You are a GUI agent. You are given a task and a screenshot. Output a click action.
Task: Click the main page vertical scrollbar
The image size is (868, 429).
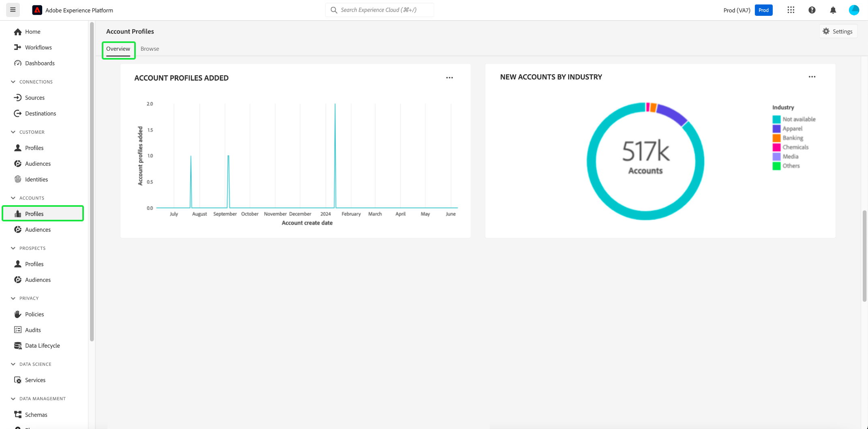click(x=864, y=255)
